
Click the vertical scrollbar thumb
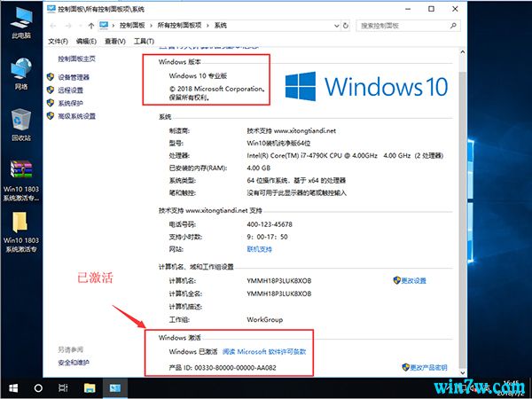coord(462,220)
